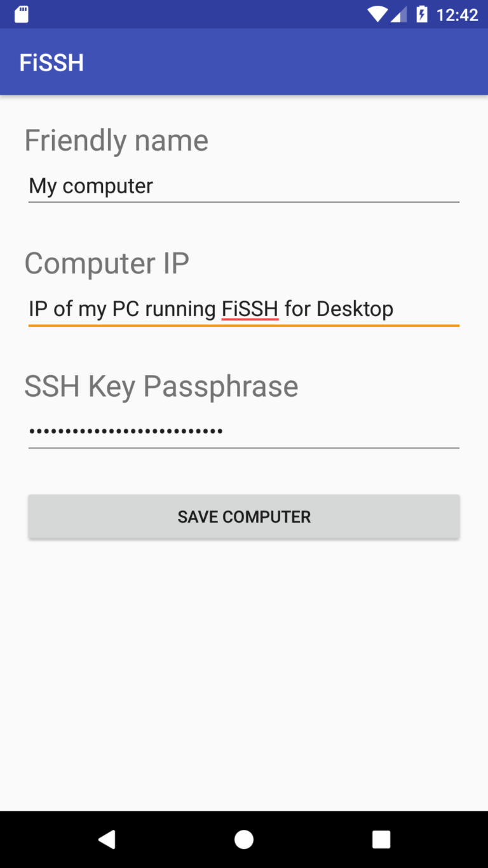
Task: Open recent apps with the square button
Action: (x=381, y=838)
